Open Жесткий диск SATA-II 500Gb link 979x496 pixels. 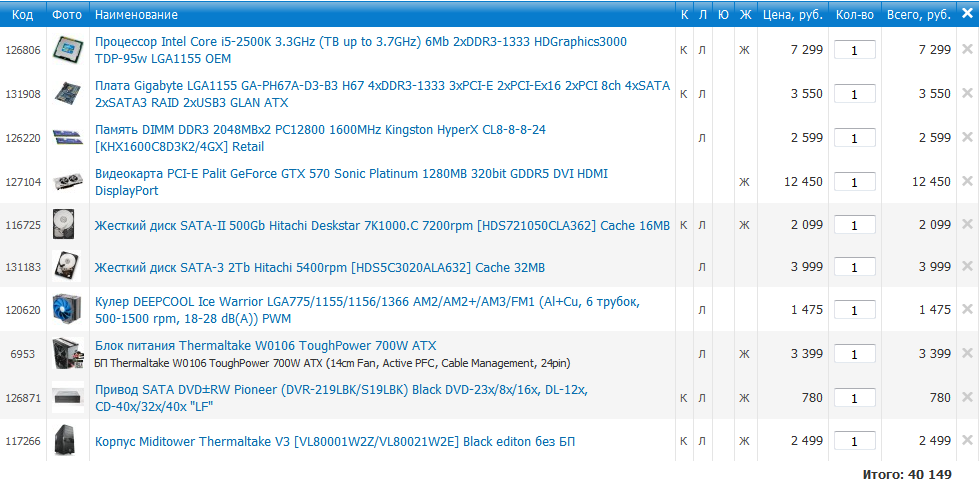pyautogui.click(x=382, y=226)
